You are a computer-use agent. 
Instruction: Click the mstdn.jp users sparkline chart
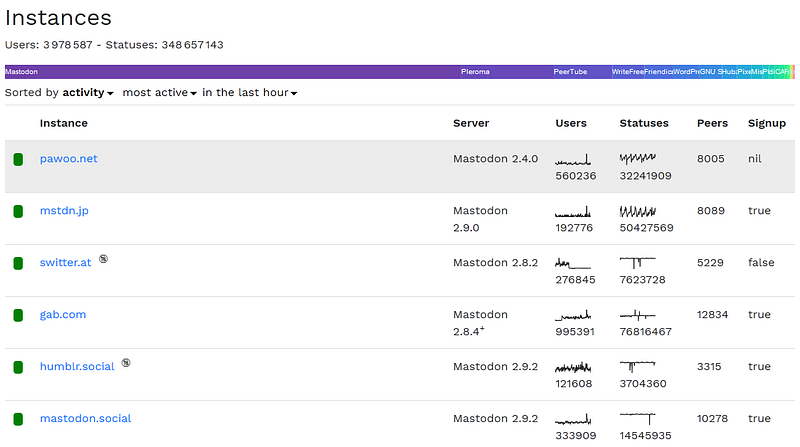[x=573, y=212]
